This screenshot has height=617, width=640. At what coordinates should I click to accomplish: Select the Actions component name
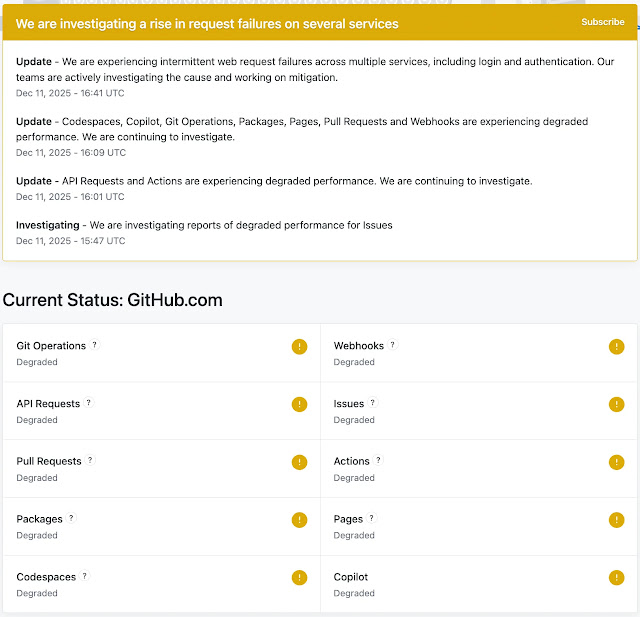click(x=351, y=462)
